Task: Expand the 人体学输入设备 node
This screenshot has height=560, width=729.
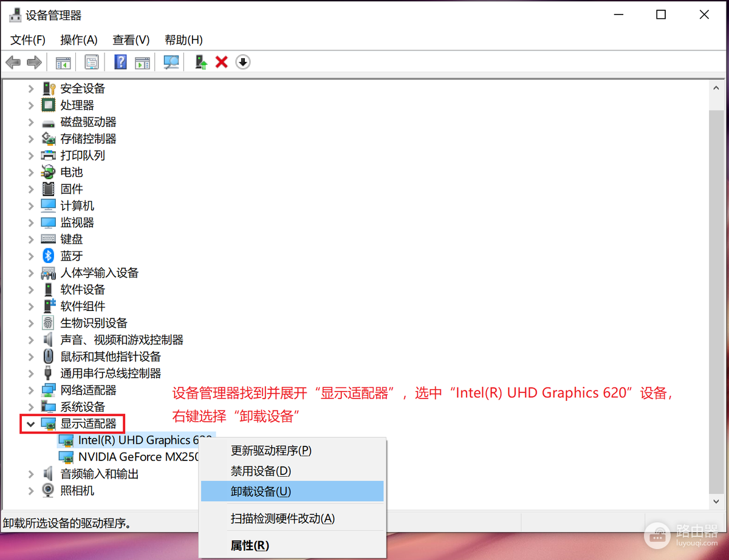Action: pos(31,273)
